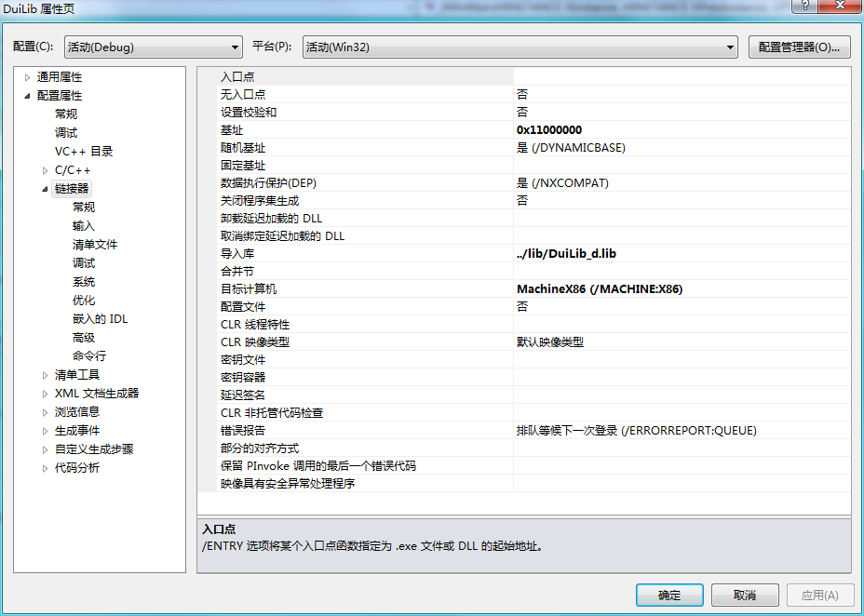Expand the 生成事件 tree node
The height and width of the screenshot is (616, 864).
[x=46, y=431]
